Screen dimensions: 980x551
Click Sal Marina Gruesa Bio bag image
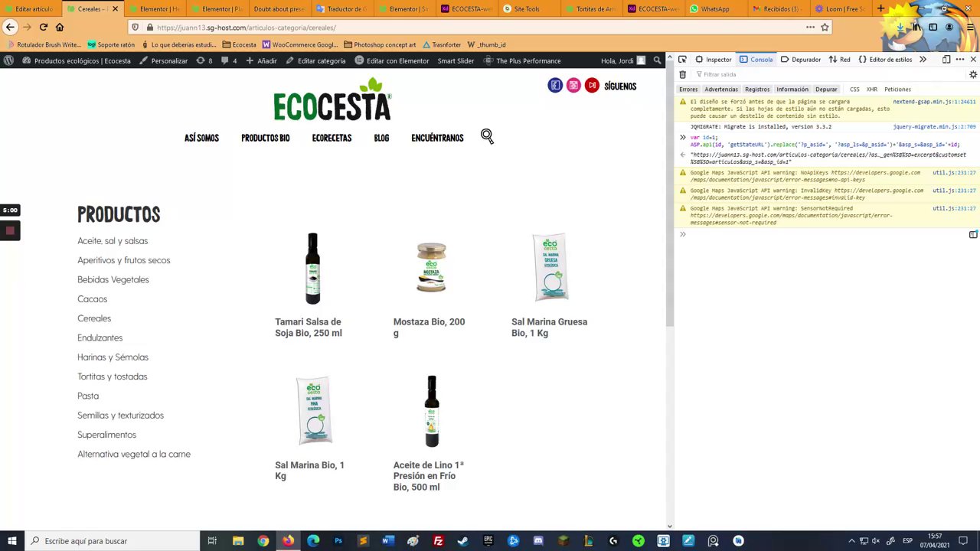tap(550, 267)
